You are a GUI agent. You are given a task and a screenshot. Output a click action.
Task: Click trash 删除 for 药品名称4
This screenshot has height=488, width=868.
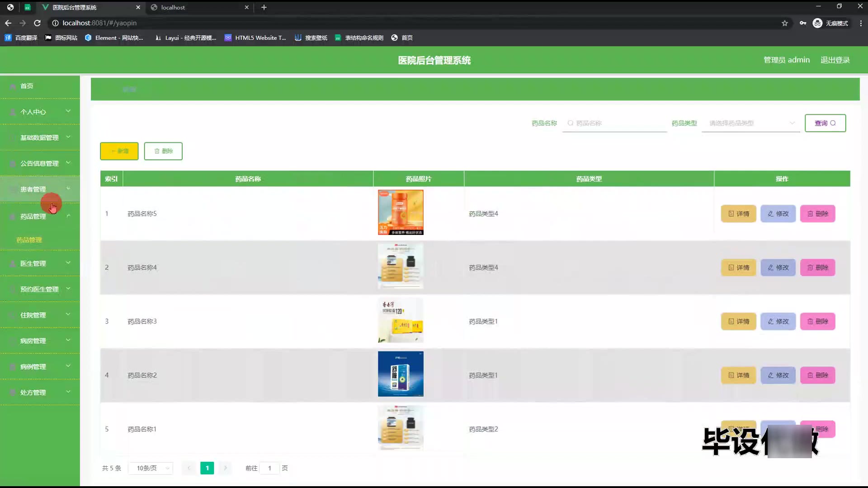tap(817, 267)
